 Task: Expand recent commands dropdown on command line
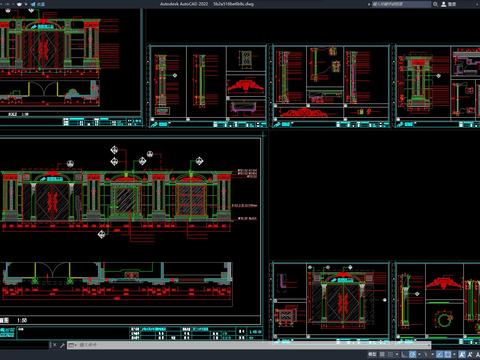tap(71, 345)
